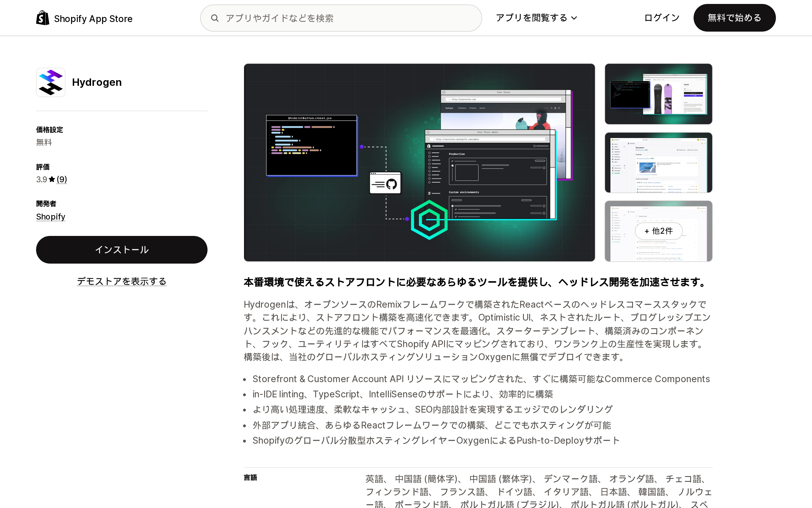The width and height of the screenshot is (812, 508).
Task: Click the Hydrogen app name heading
Action: pyautogui.click(x=97, y=82)
